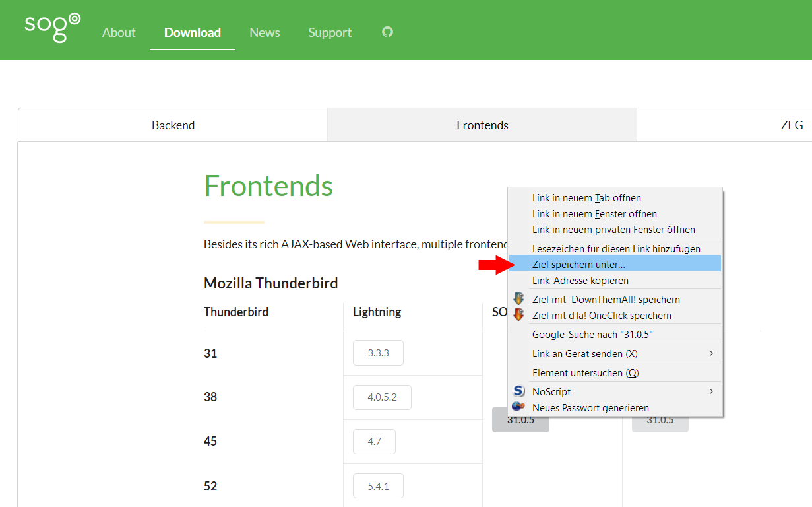Click the 'Mozilla Thunderbird' heading
This screenshot has width=812, height=507.
point(271,283)
